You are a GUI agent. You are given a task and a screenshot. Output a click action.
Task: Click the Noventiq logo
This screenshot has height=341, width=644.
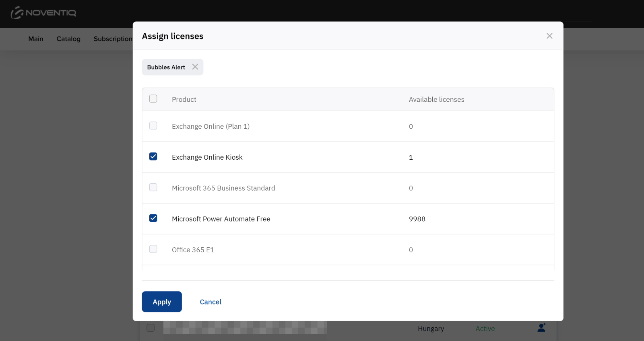tap(43, 13)
